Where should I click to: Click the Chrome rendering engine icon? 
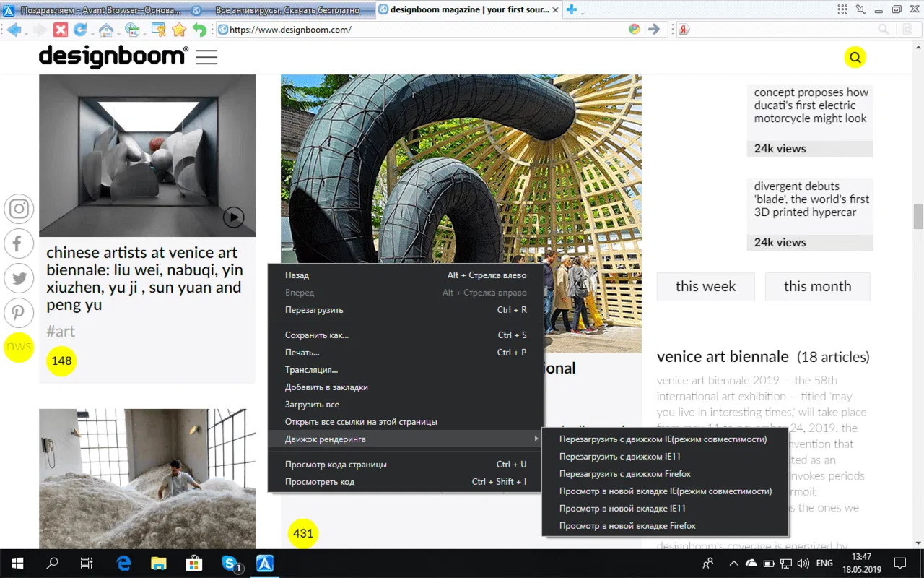[x=635, y=30]
